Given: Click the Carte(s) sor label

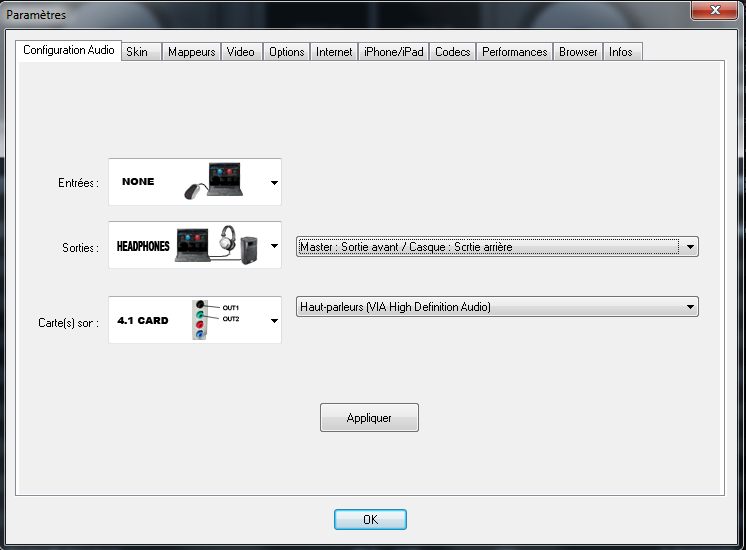Looking at the screenshot, I should point(69,323).
